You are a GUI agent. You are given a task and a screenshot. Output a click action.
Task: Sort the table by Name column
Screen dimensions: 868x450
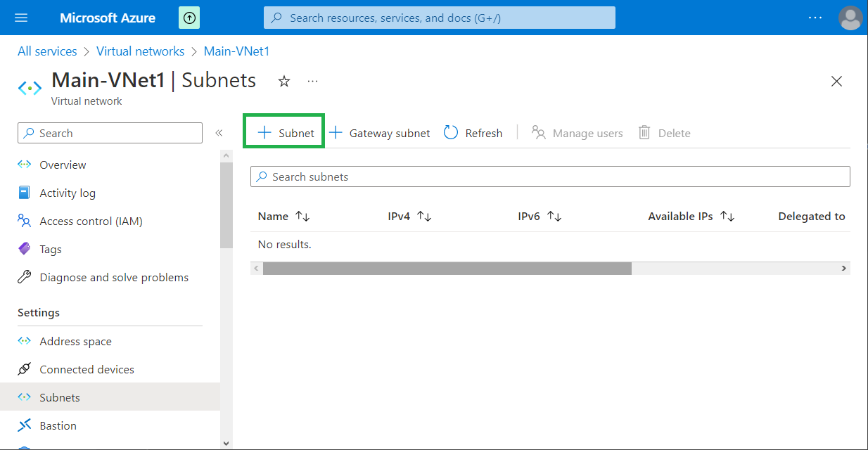pyautogui.click(x=284, y=217)
